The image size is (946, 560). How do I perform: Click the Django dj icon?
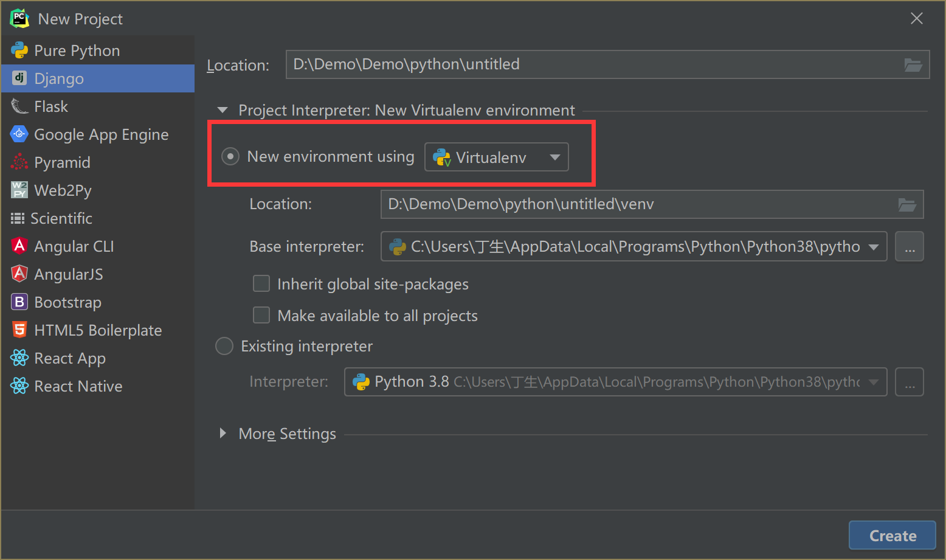tap(19, 78)
